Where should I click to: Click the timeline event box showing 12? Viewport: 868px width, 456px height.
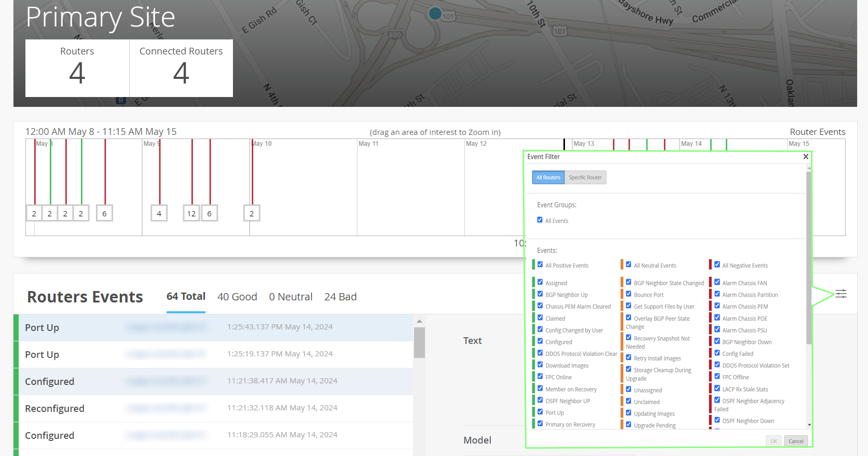(x=191, y=213)
